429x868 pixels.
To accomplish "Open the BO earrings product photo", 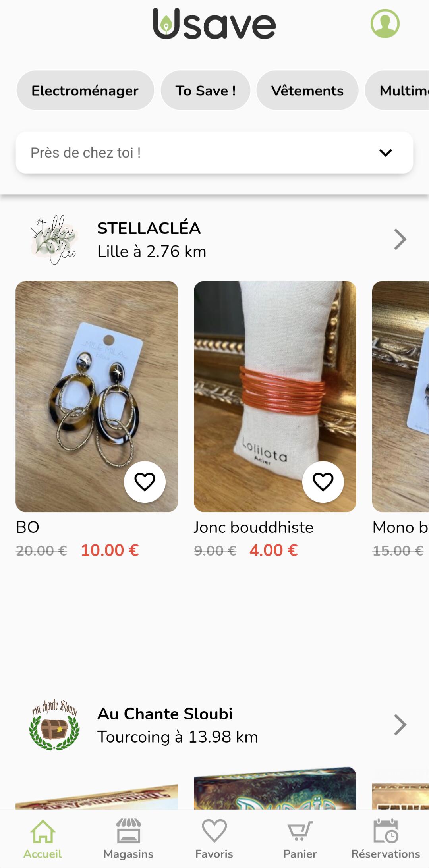I will [x=97, y=396].
